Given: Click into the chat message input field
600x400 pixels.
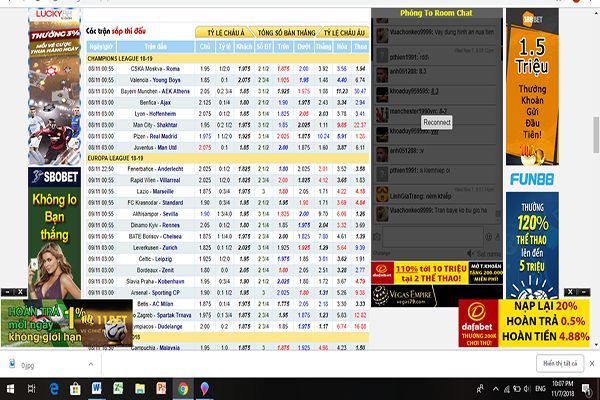Looking at the screenshot, I should tap(433, 237).
